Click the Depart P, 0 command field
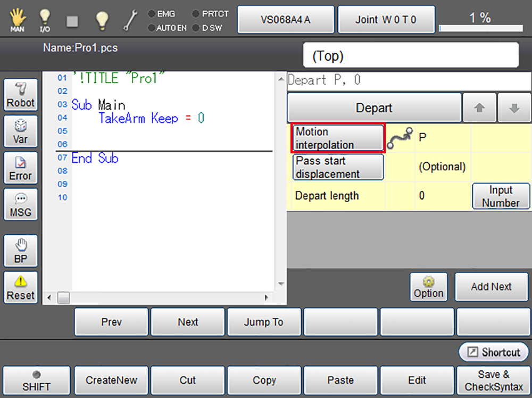This screenshot has height=398, width=532. (x=409, y=80)
